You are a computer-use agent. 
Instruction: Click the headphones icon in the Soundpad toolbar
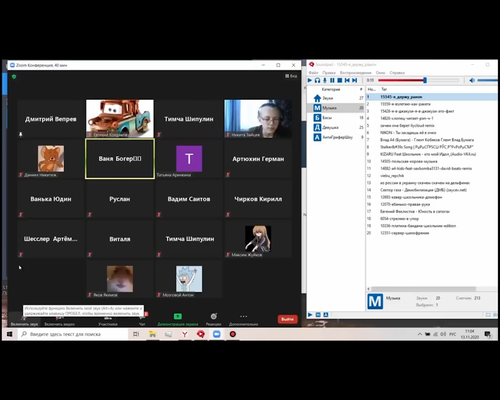tap(317, 80)
